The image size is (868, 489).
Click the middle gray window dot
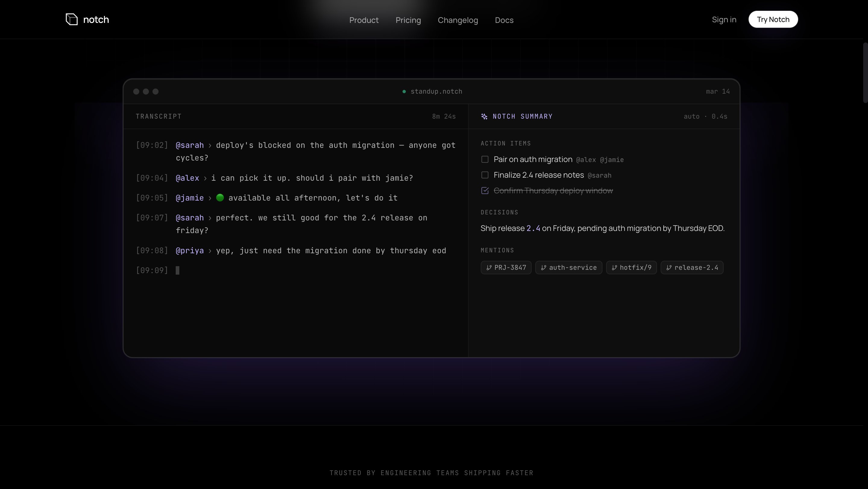(x=146, y=92)
